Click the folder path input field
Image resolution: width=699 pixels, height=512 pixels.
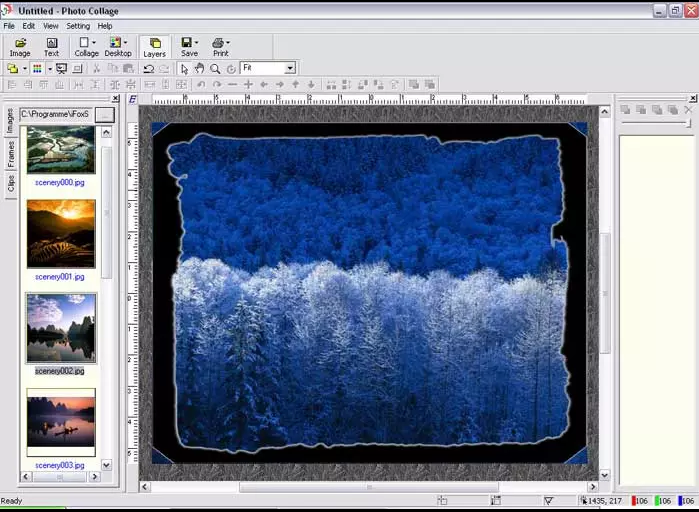pos(56,115)
